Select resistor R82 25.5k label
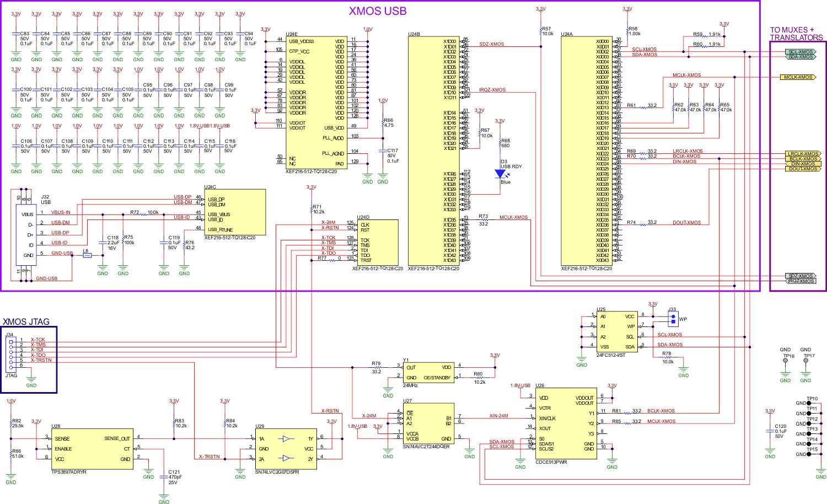The image size is (827, 504). click(x=18, y=423)
